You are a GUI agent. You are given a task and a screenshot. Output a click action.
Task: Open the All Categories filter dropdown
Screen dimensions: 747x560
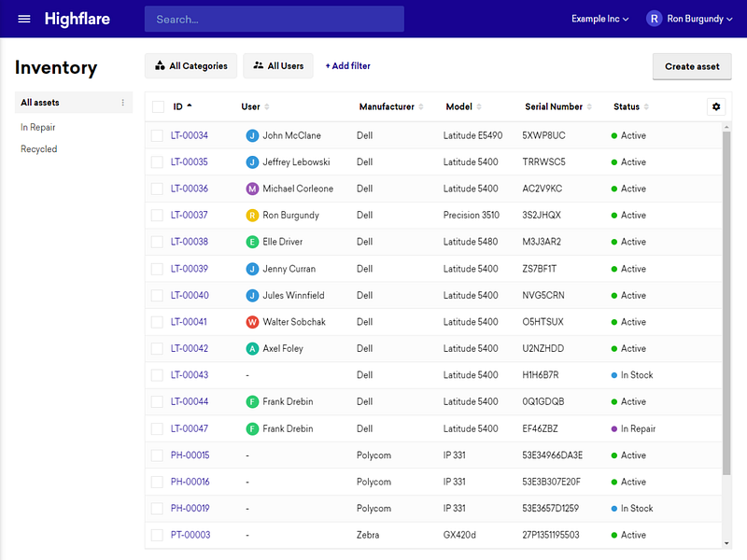click(x=191, y=65)
